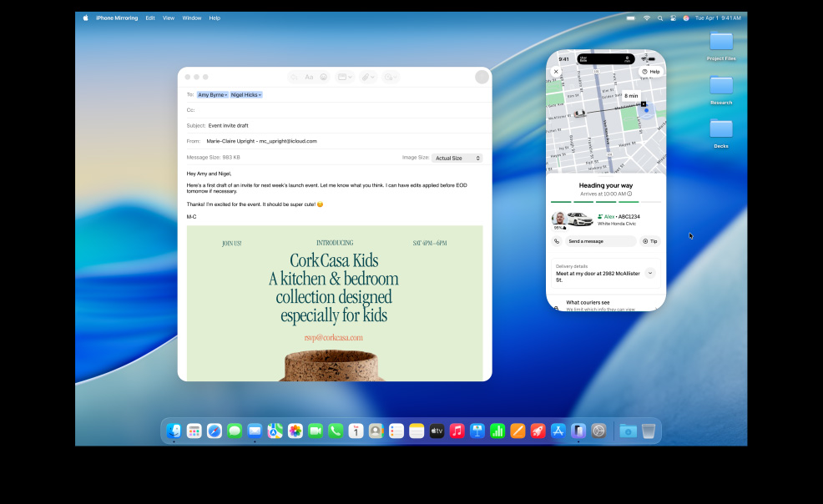Tap the Help button on the map

pyautogui.click(x=650, y=72)
